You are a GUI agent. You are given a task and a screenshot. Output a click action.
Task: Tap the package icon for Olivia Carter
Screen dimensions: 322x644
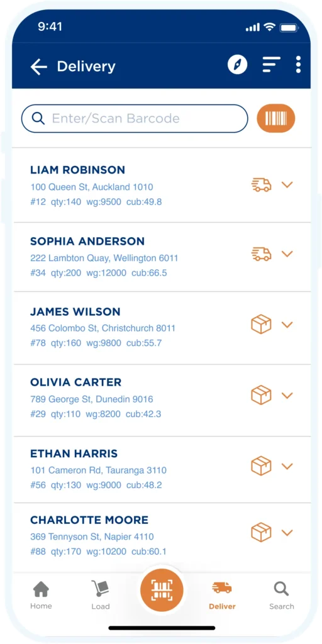pos(261,395)
